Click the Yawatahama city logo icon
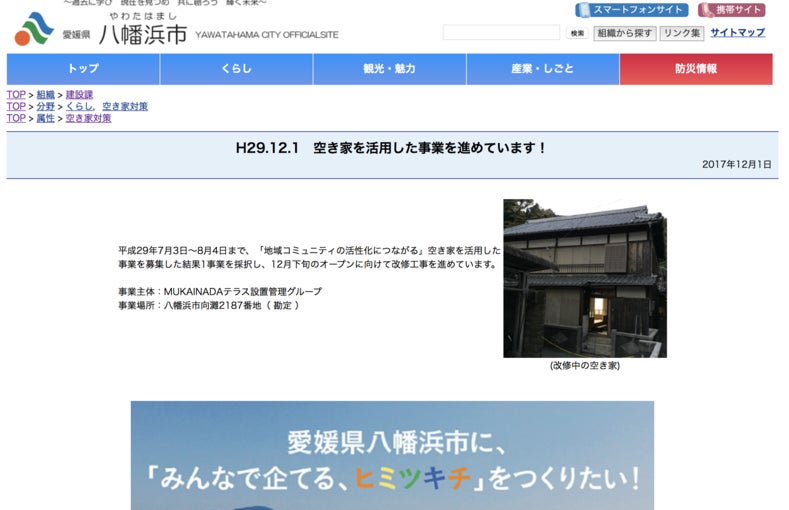Image resolution: width=789 pixels, height=510 pixels. click(x=34, y=29)
